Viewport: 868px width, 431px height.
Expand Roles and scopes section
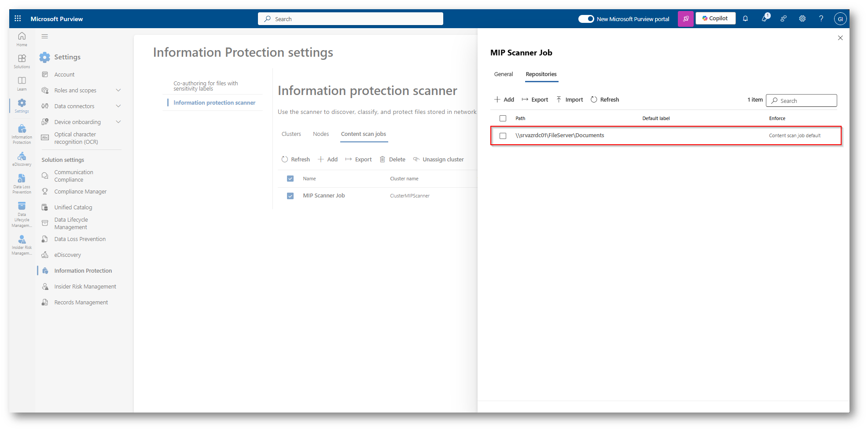(x=118, y=90)
